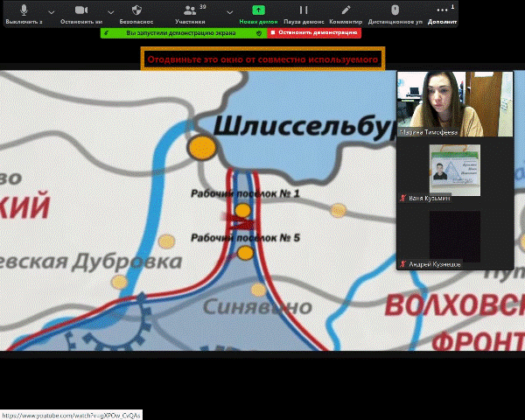The width and height of the screenshot is (525, 420).
Task: Open the Participants list icon
Action: [x=190, y=10]
